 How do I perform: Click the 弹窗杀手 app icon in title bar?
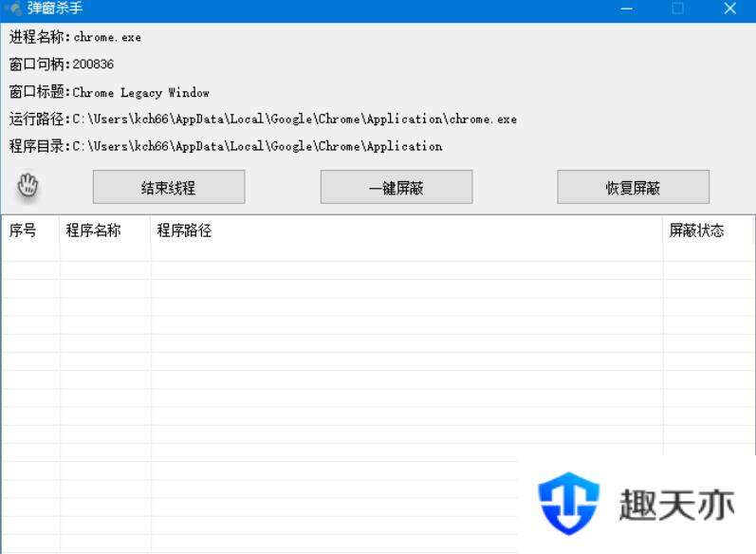pos(14,9)
